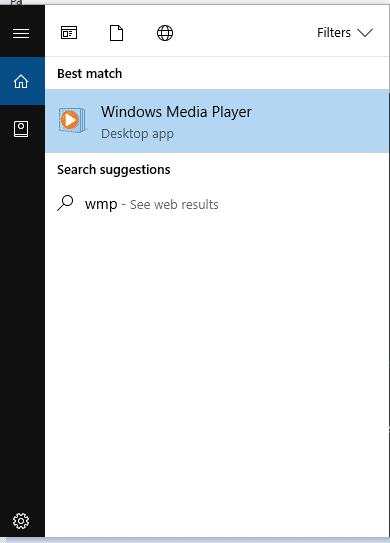
Task: Expand the Filters dropdown
Action: [345, 33]
